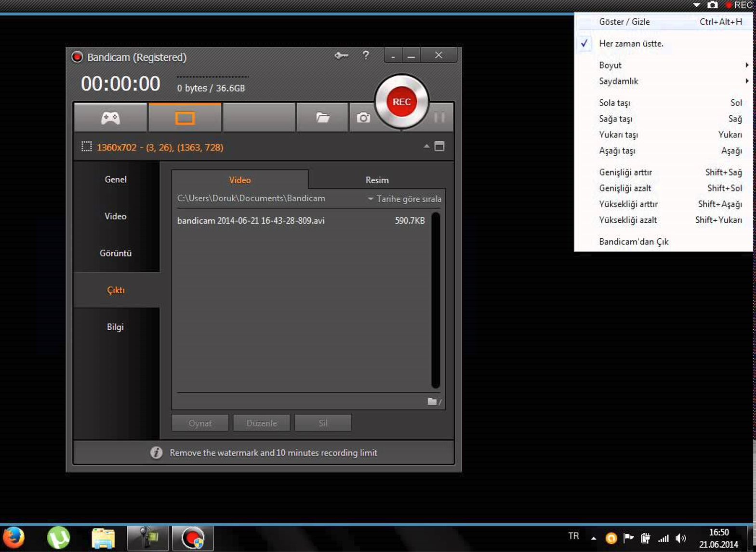
Task: Switch to the Resim tab
Action: pos(377,180)
